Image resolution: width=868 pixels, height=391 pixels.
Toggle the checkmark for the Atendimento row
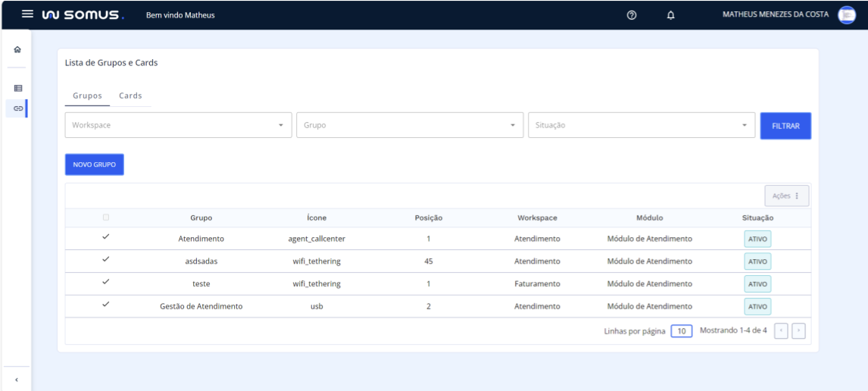(106, 238)
